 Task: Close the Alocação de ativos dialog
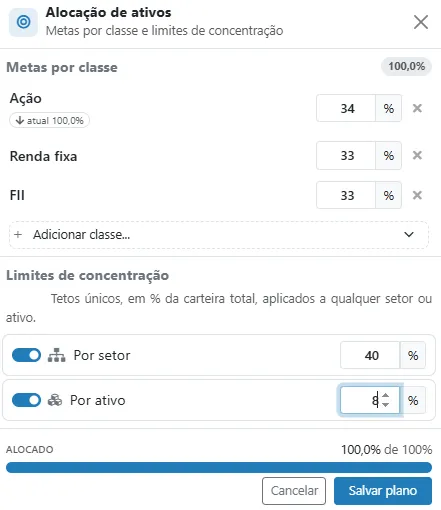coord(421,22)
